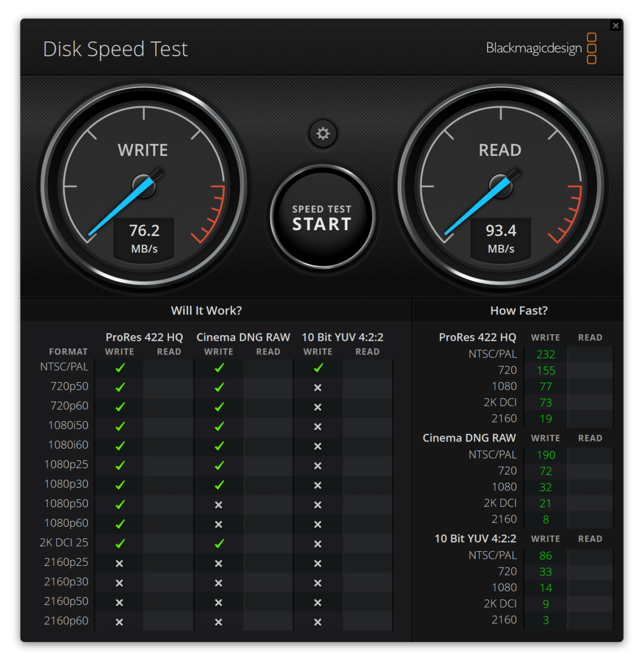Click 10 Bit YUV 2160 write value 3
Viewport: 644px width, 665px height.
click(x=546, y=620)
